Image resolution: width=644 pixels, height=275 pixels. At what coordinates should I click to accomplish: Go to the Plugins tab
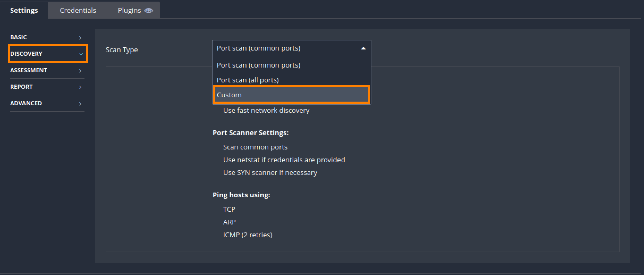[x=129, y=10]
